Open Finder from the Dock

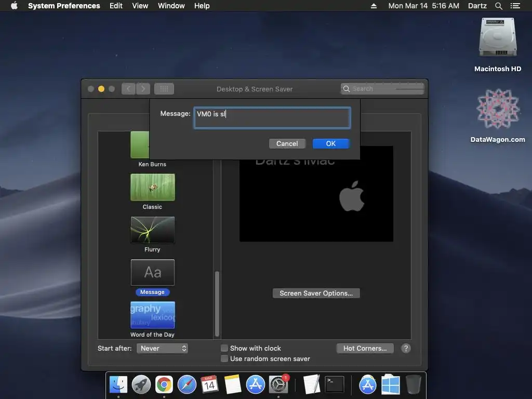point(118,385)
